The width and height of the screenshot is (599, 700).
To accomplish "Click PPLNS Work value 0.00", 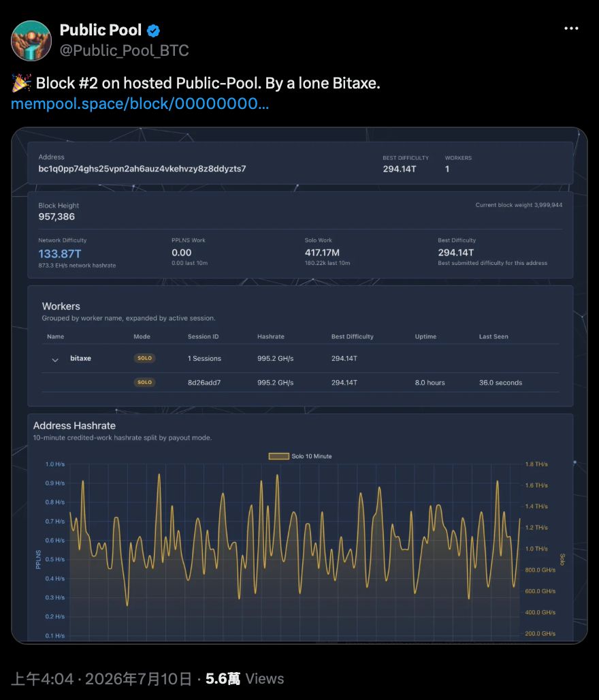I will click(181, 253).
